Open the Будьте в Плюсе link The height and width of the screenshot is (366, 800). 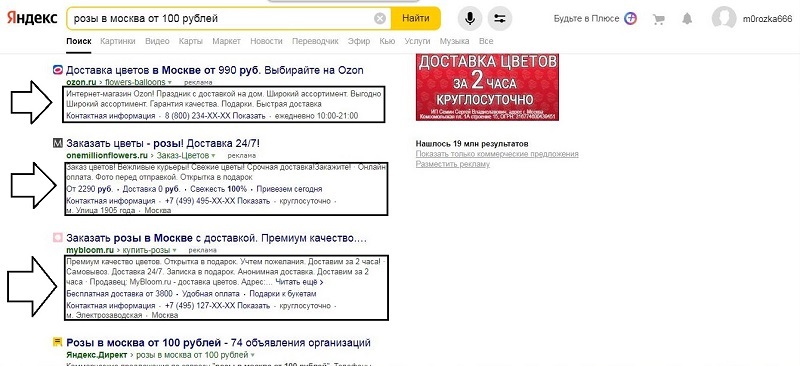tap(587, 19)
